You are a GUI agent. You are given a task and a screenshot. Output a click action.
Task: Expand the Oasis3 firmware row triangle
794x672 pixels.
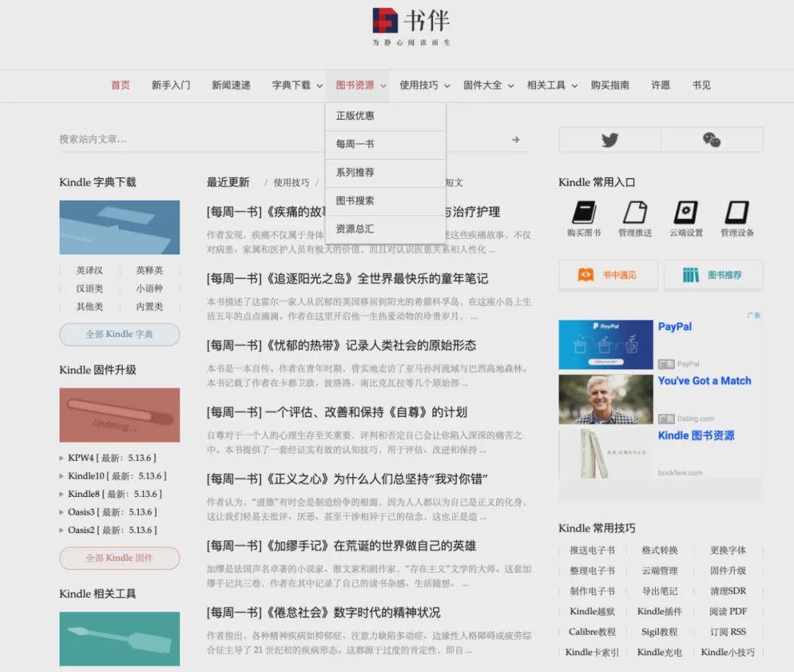coord(62,512)
